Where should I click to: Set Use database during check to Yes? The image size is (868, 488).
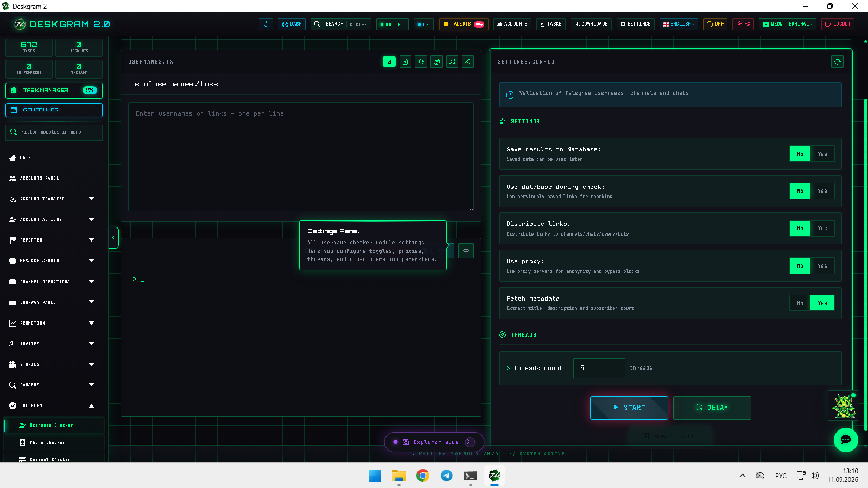pos(822,191)
